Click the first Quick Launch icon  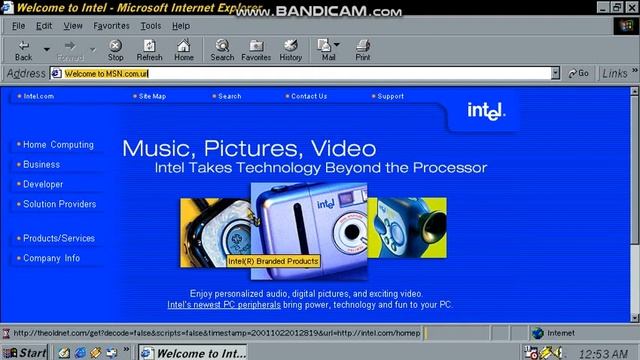click(x=64, y=352)
